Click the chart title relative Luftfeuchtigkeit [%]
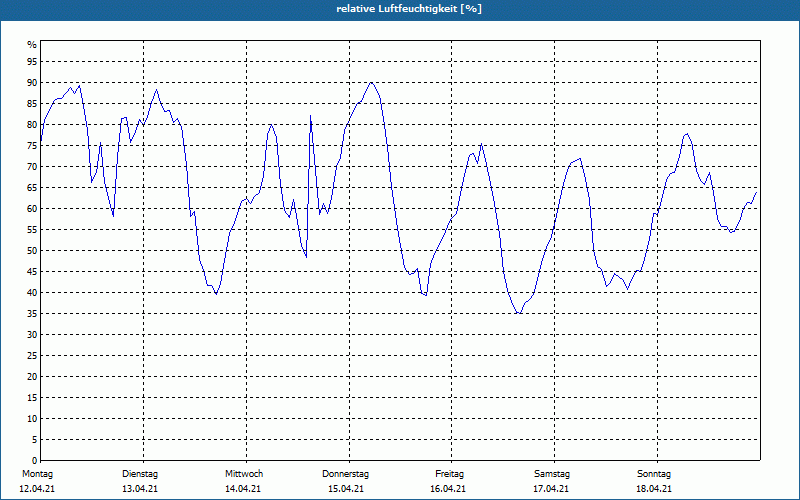 coord(409,9)
